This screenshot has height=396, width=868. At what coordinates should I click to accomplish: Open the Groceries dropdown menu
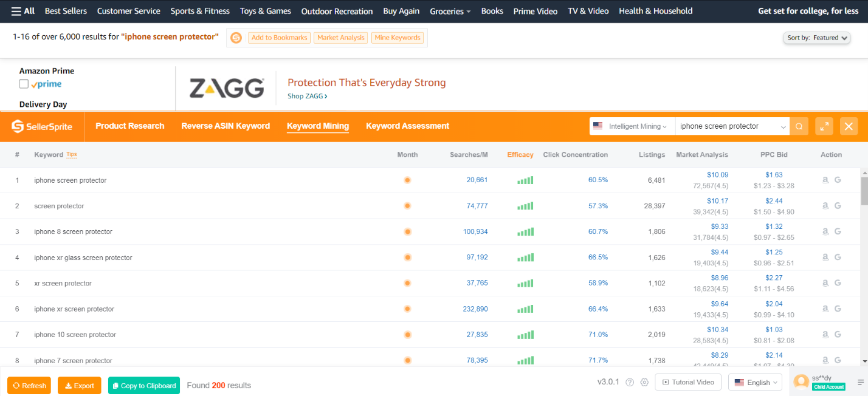point(450,11)
